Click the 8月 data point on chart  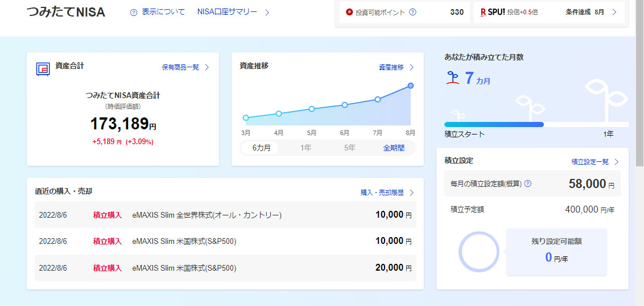[411, 85]
